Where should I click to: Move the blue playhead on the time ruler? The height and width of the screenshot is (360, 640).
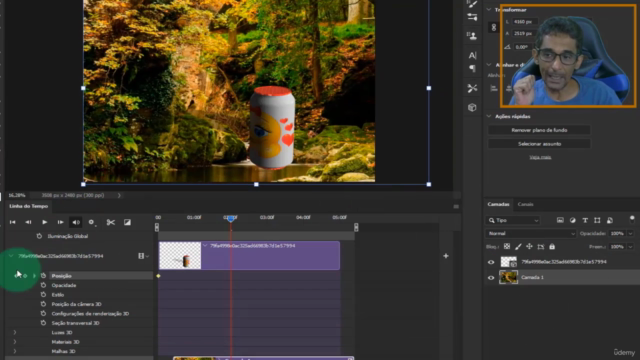pos(231,218)
